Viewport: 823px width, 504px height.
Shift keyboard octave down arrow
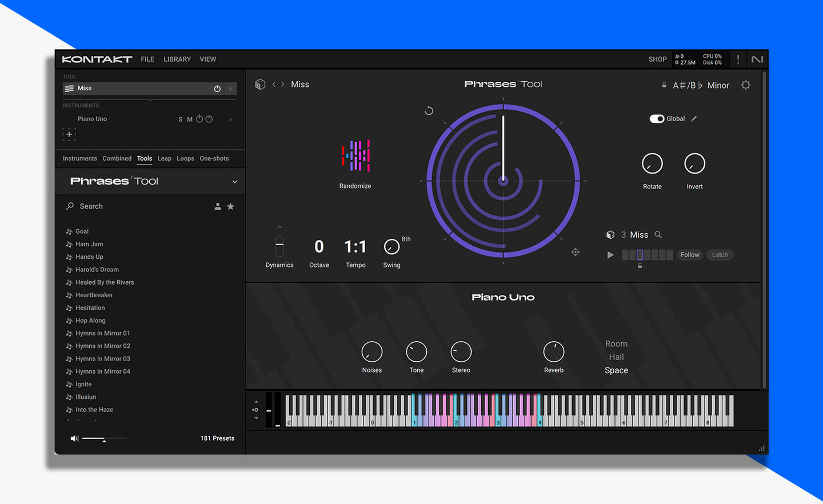tap(256, 418)
